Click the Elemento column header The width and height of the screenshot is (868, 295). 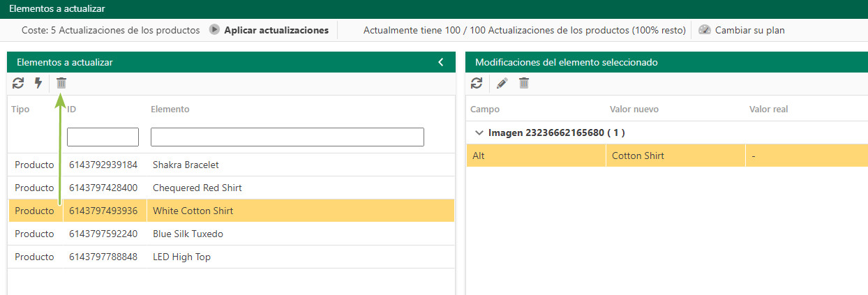(x=170, y=109)
